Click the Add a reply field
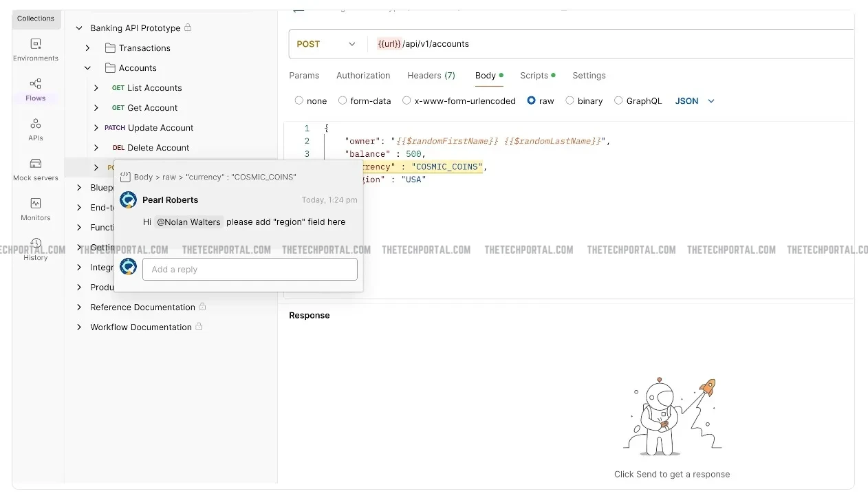 (250, 270)
